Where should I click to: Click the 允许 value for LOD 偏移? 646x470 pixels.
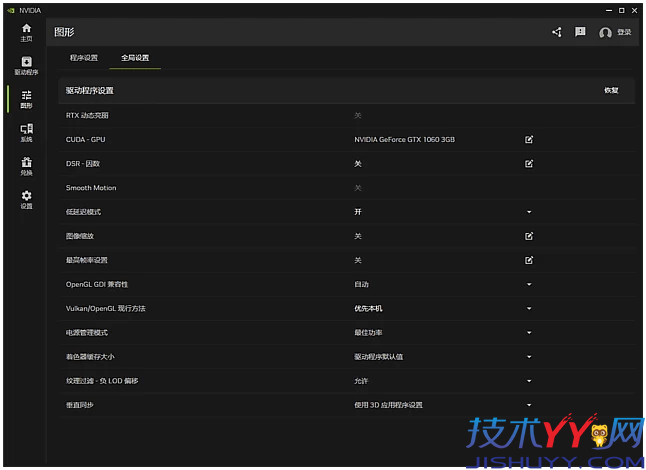pyautogui.click(x=361, y=381)
